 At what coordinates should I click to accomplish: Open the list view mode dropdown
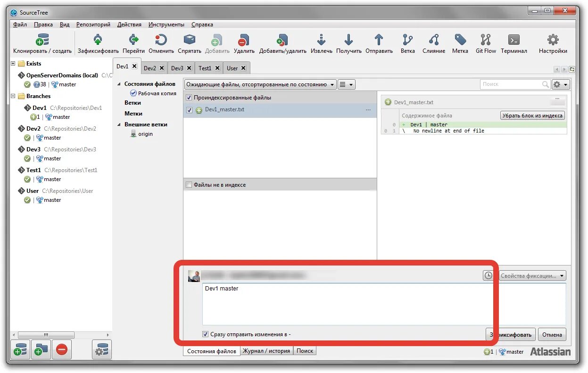click(347, 84)
